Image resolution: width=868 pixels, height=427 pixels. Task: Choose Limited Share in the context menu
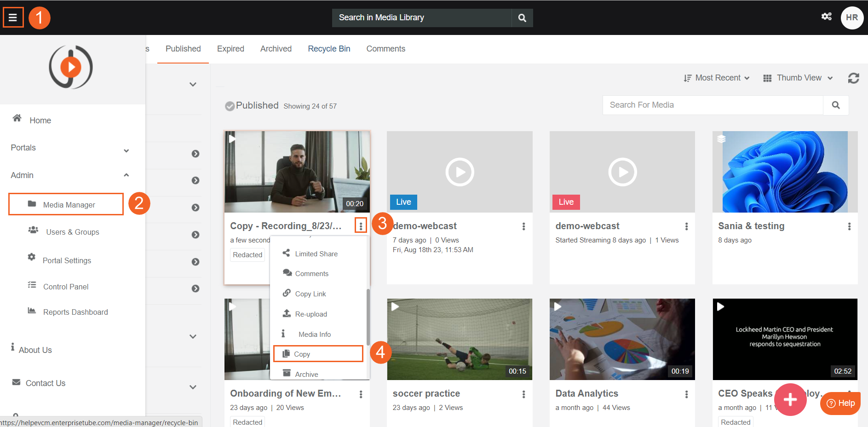(x=316, y=254)
